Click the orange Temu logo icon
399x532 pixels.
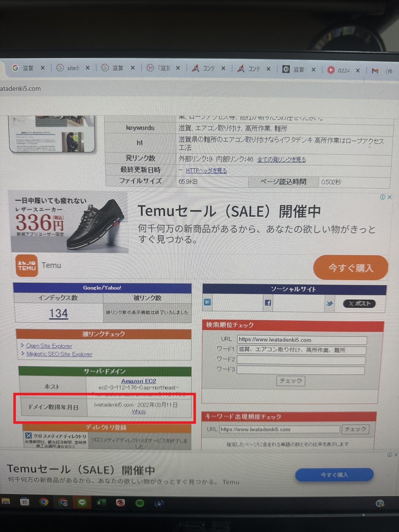tap(27, 266)
